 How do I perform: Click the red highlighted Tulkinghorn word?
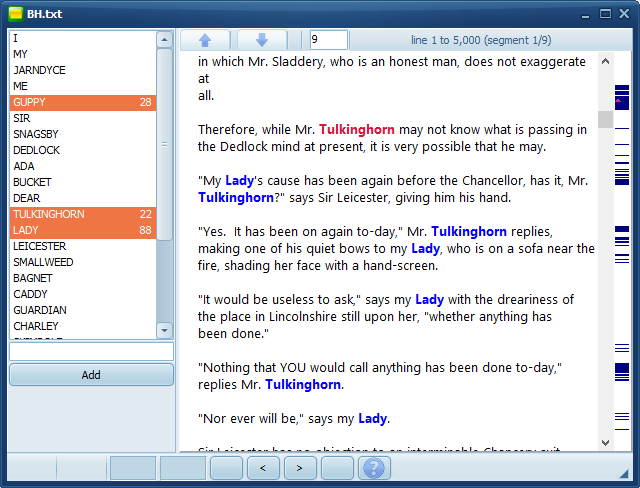tap(357, 130)
